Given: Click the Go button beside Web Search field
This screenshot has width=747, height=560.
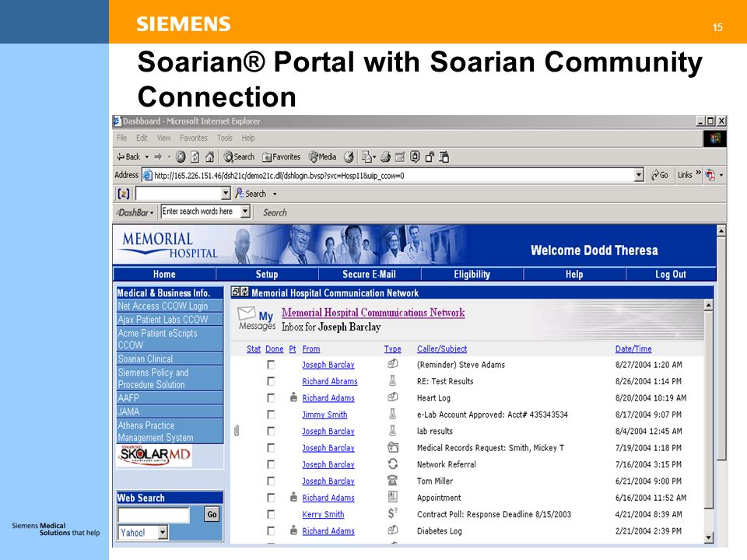Looking at the screenshot, I should pyautogui.click(x=212, y=514).
